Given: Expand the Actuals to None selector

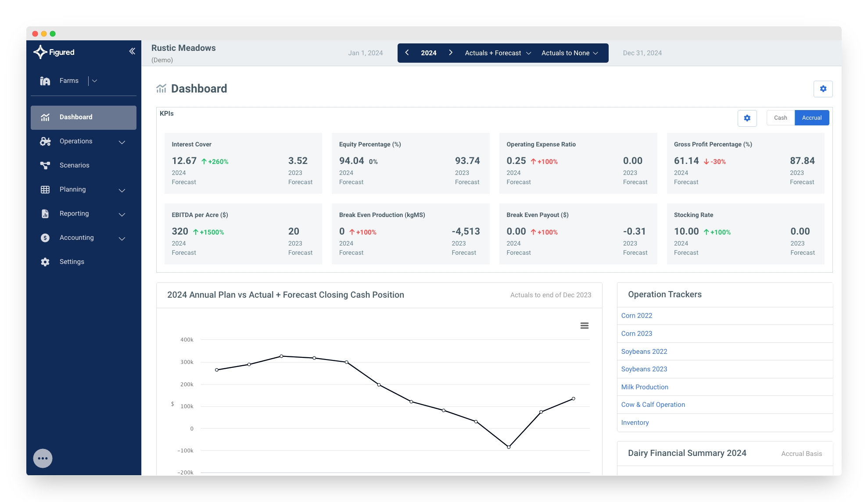Looking at the screenshot, I should click(x=570, y=53).
